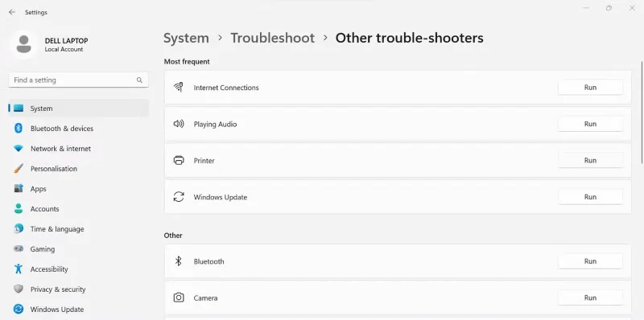Open Apps settings label
The height and width of the screenshot is (320, 644).
[x=38, y=189]
